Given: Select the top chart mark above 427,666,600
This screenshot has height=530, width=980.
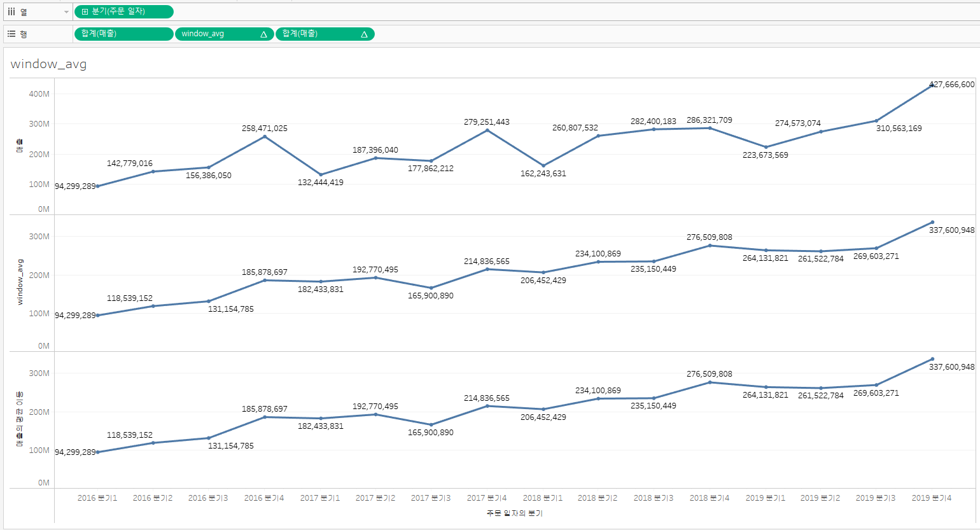Looking at the screenshot, I should tap(932, 85).
